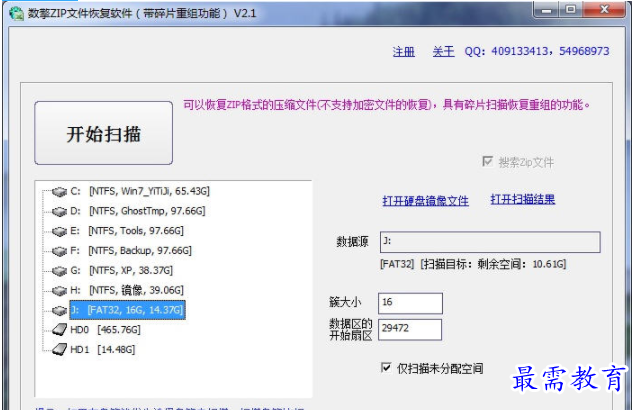Image resolution: width=634 pixels, height=410 pixels.
Task: Click the HD0 hard disk icon
Action: tap(59, 330)
